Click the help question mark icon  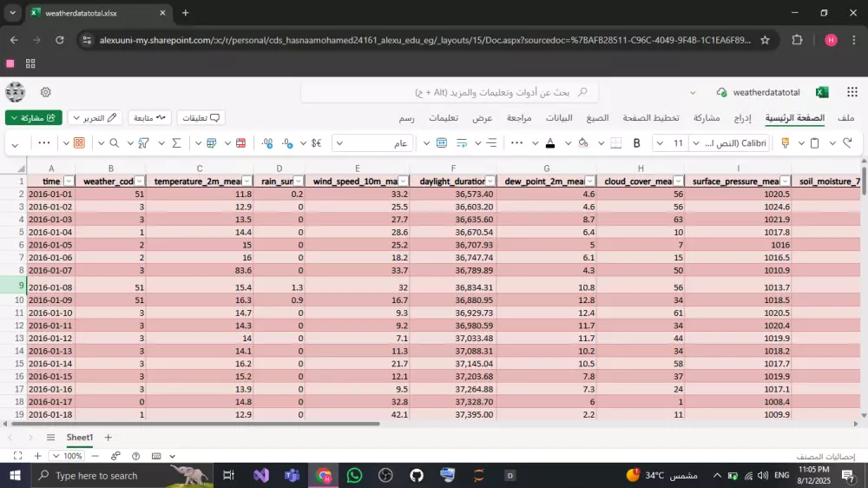pyautogui.click(x=135, y=456)
